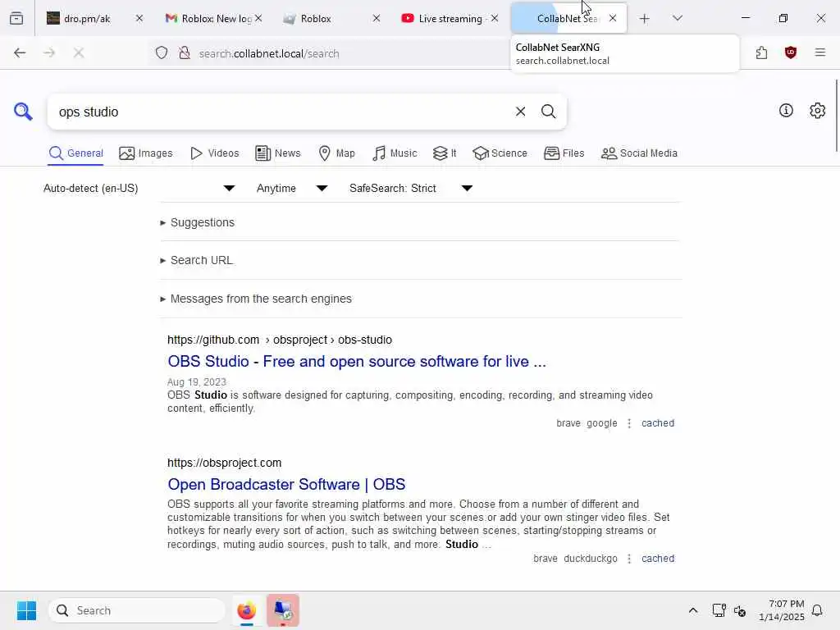Open the SafeSearch: Strict dropdown

click(x=411, y=188)
